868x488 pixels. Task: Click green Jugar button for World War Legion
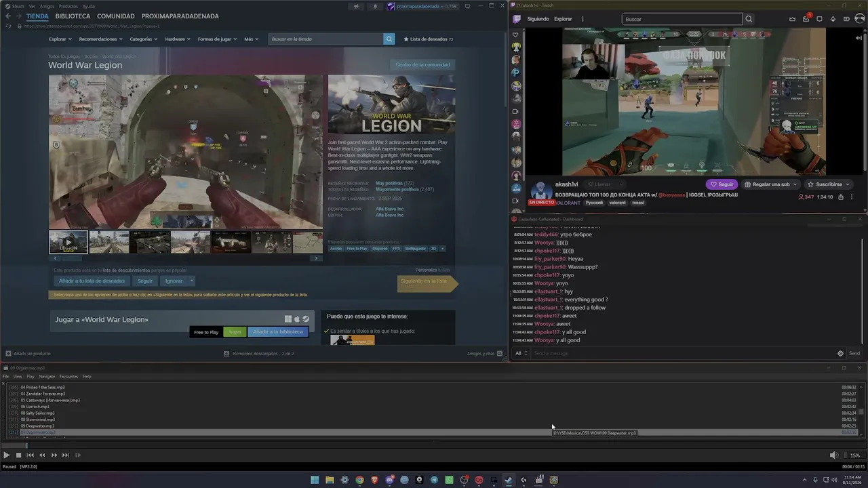tap(235, 332)
